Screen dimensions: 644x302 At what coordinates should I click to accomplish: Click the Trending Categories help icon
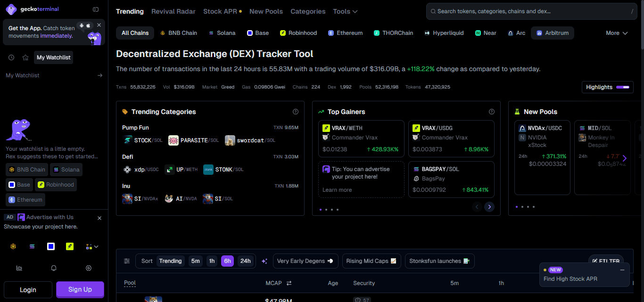[296, 112]
